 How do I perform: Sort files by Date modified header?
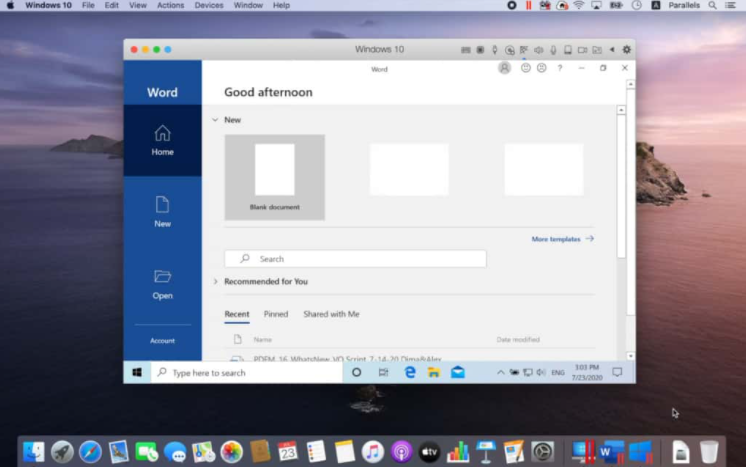click(518, 340)
